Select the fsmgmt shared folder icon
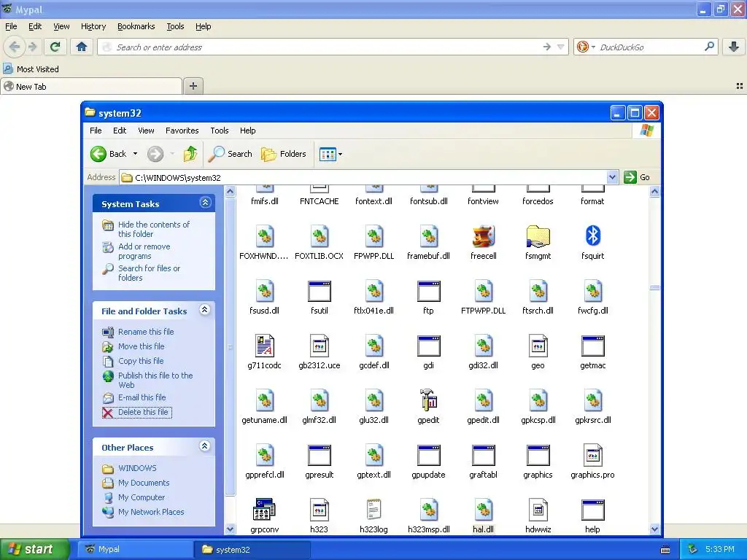Screen dimensions: 747x560 538,236
